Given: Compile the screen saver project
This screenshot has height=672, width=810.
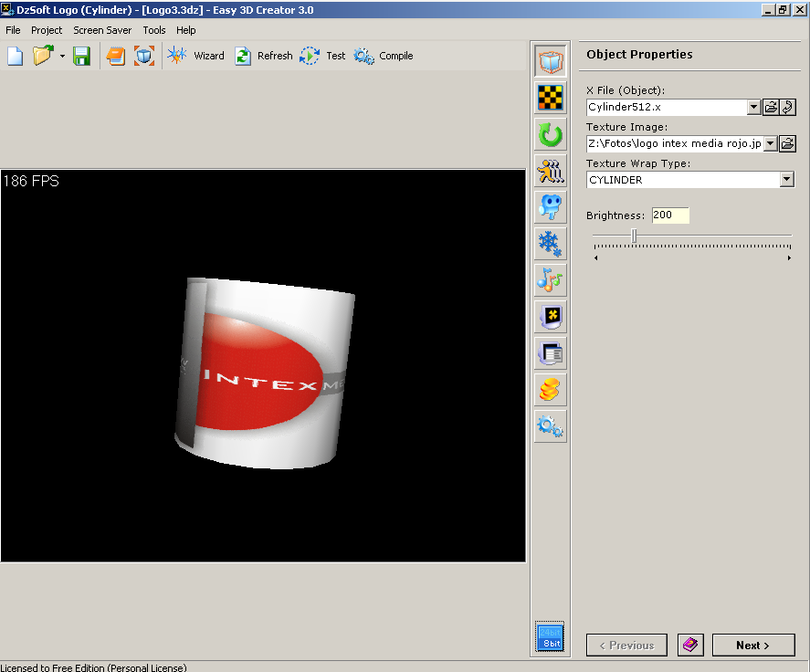Looking at the screenshot, I should pos(384,56).
